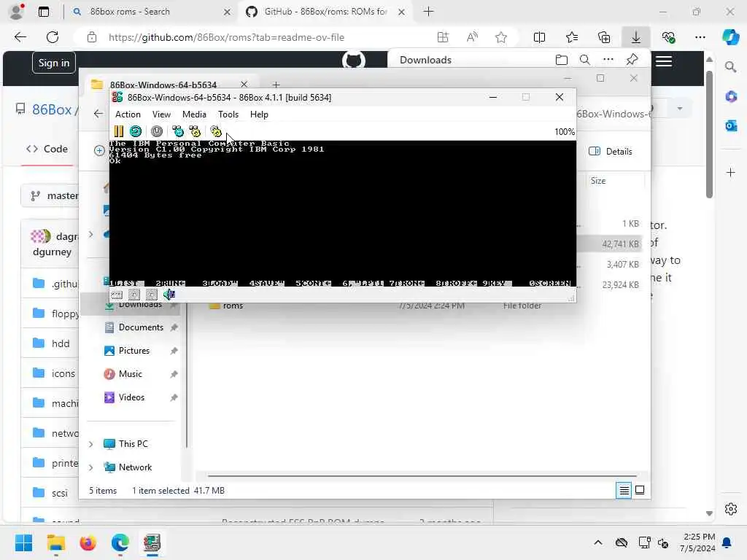Send Ctrl+Alt+Esc via the 86Box toolbar icon
The width and height of the screenshot is (747, 560).
click(195, 131)
